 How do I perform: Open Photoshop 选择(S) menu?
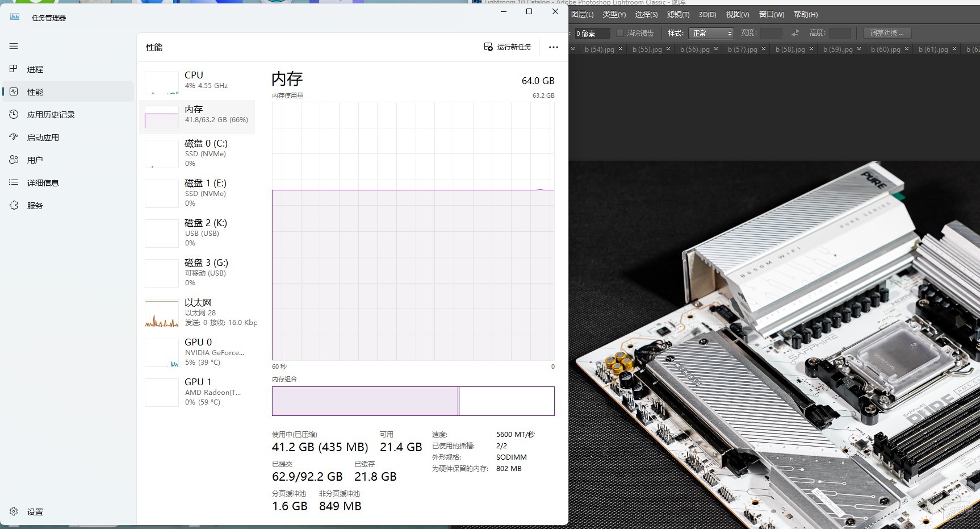pyautogui.click(x=646, y=15)
